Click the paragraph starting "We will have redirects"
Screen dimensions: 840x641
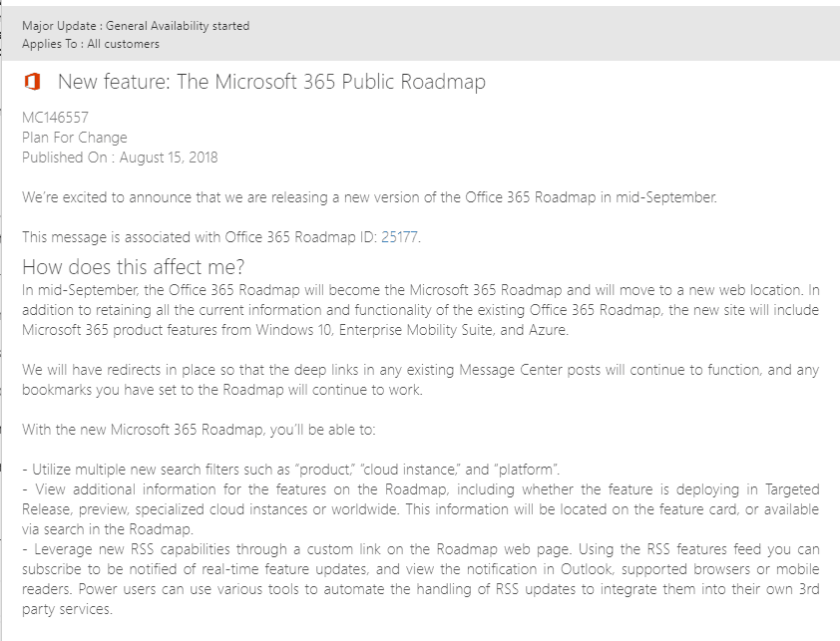click(x=420, y=380)
